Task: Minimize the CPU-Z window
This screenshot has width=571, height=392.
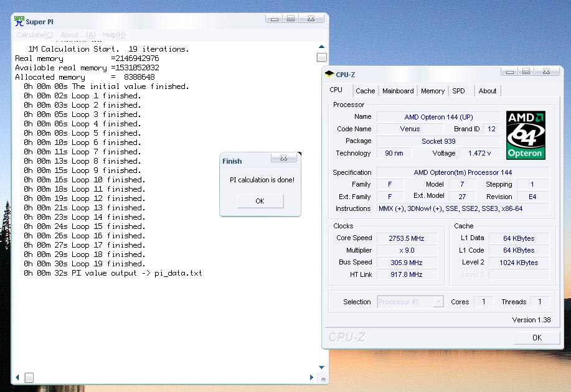Action: (510, 72)
